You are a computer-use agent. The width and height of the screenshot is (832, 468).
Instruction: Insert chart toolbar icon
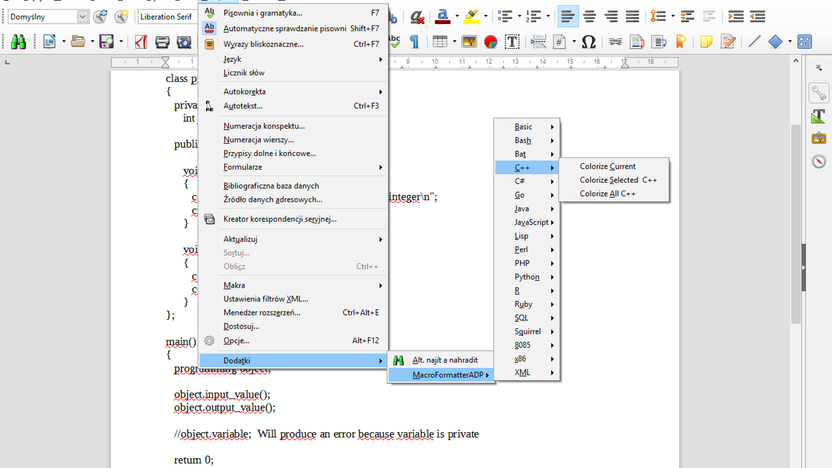click(491, 41)
